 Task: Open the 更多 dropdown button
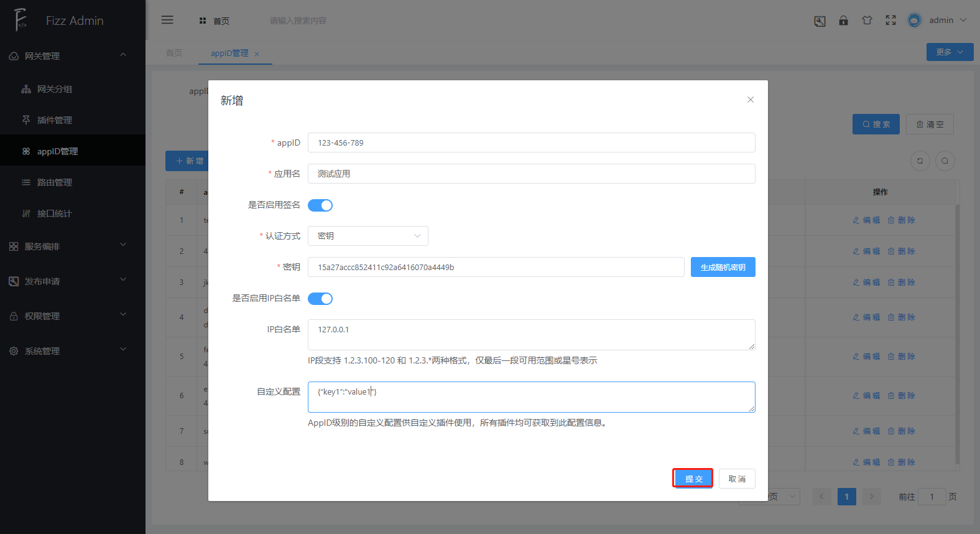point(949,52)
